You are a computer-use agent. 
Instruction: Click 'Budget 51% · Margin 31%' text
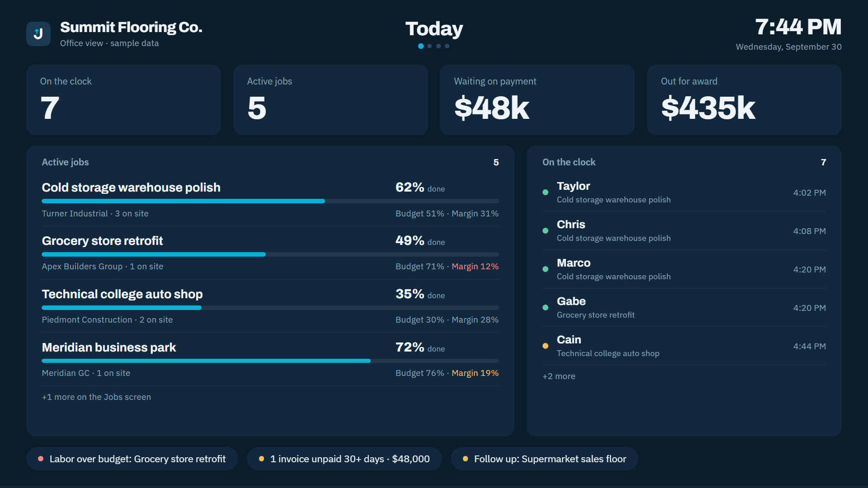(447, 214)
